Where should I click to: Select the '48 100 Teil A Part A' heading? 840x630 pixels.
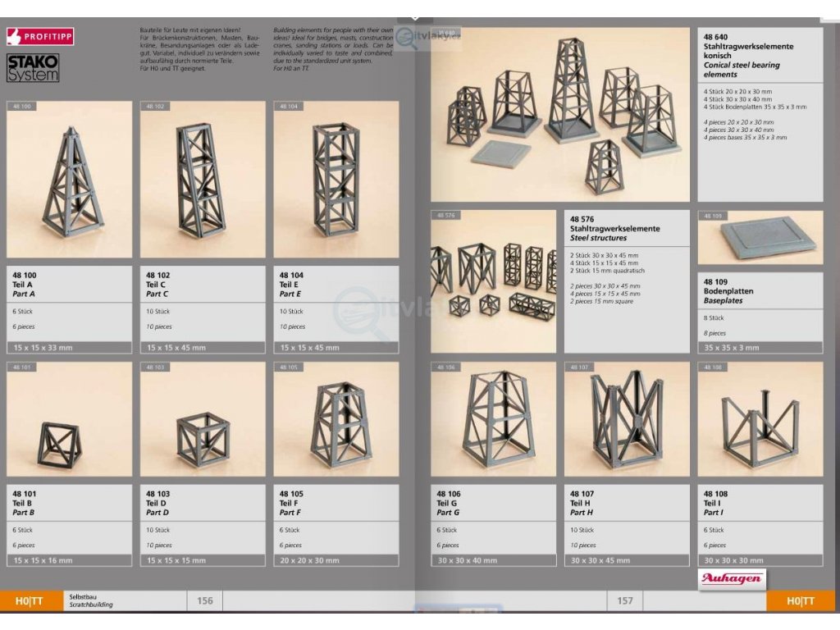(25, 285)
